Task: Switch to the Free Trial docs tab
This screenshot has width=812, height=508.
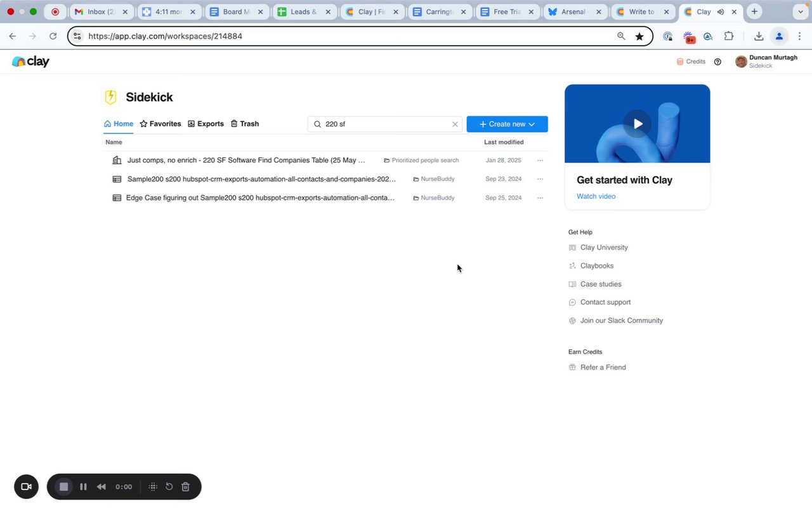Action: point(506,11)
